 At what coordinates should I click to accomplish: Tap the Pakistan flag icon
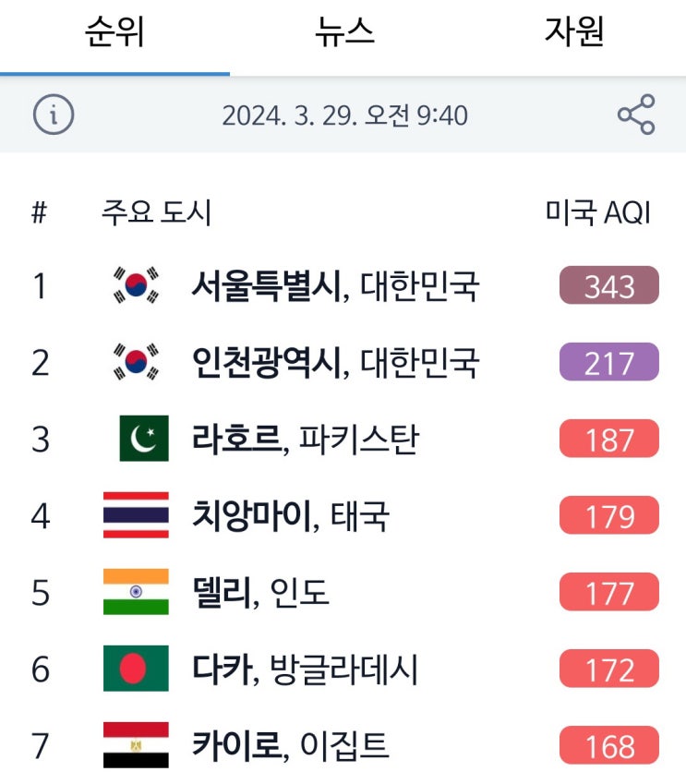(x=143, y=439)
